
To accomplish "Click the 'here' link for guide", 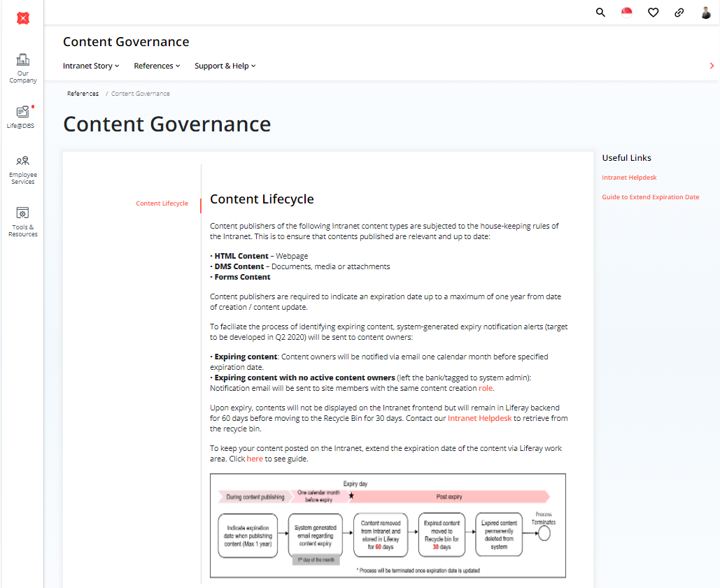I will [255, 459].
